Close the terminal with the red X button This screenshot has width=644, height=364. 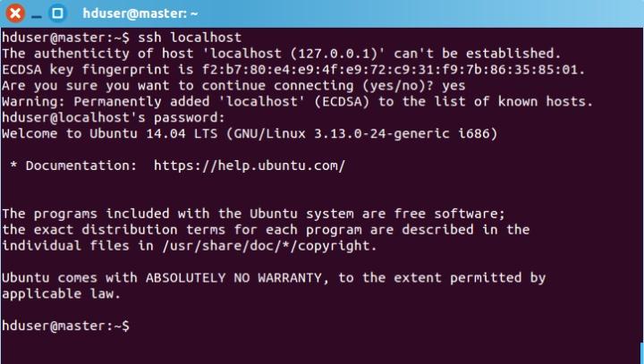coord(15,13)
